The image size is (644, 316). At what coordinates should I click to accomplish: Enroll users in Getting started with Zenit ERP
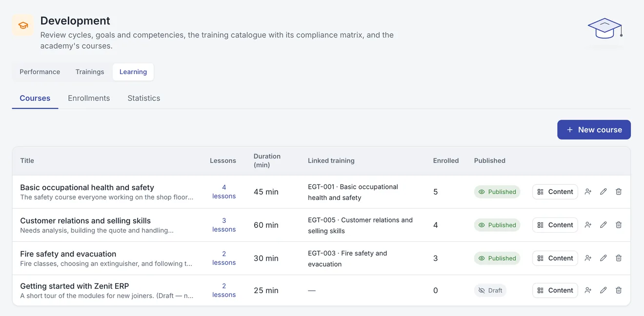point(588,290)
